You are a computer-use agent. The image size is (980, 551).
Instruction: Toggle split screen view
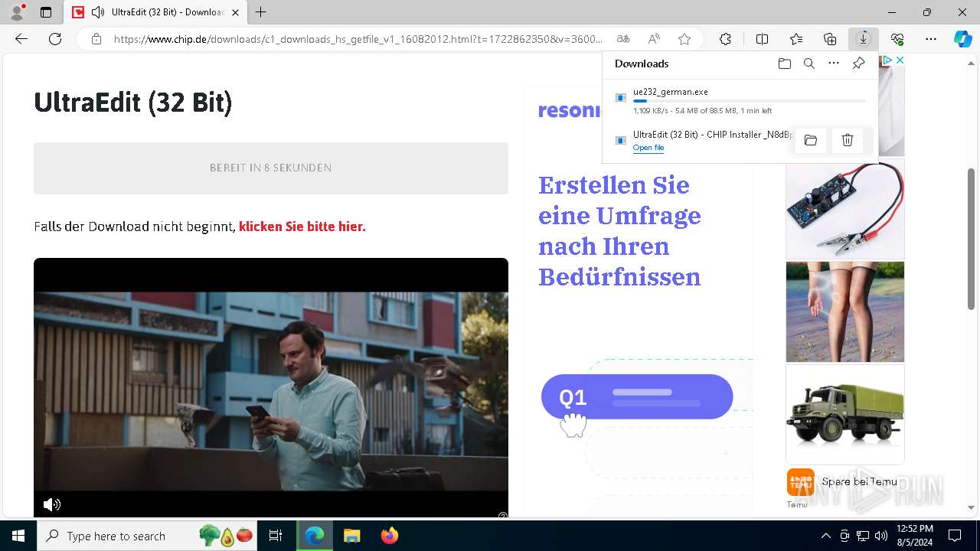click(762, 39)
